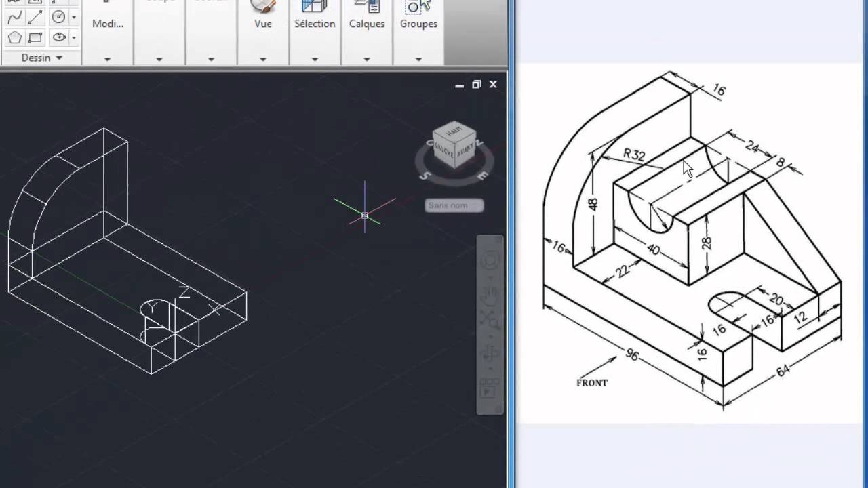Open the Circle tool dropdown arrow
Screen dimensions: 868x488
(73, 17)
